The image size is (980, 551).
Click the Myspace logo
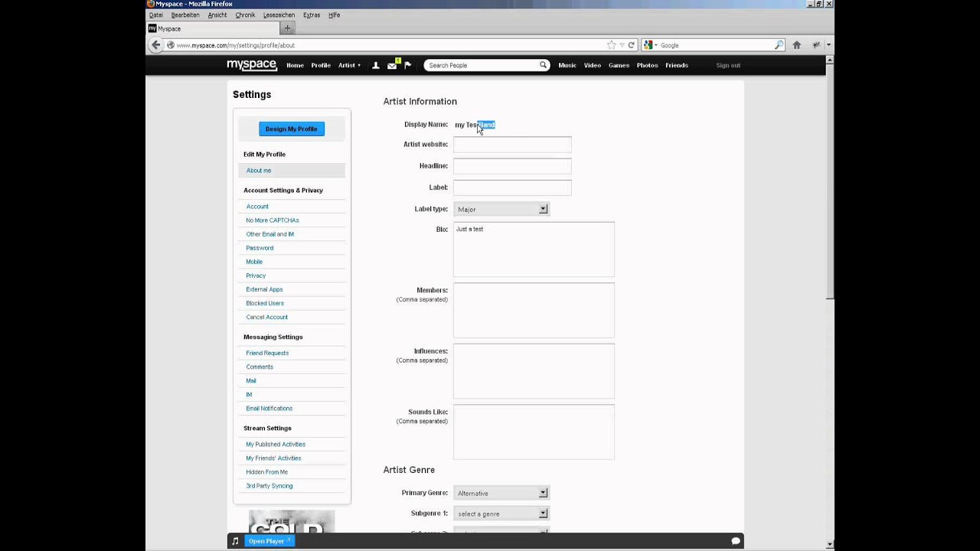pyautogui.click(x=252, y=65)
